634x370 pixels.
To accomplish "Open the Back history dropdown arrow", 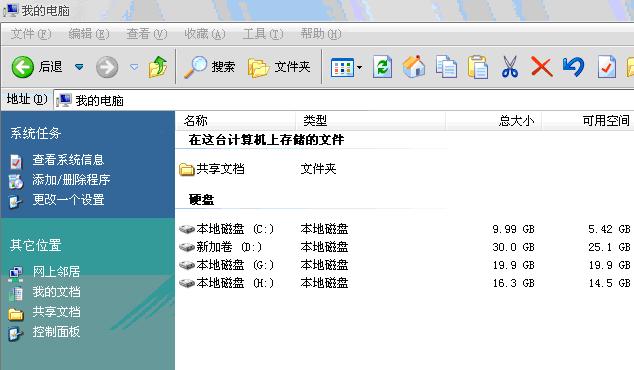I will pyautogui.click(x=79, y=67).
